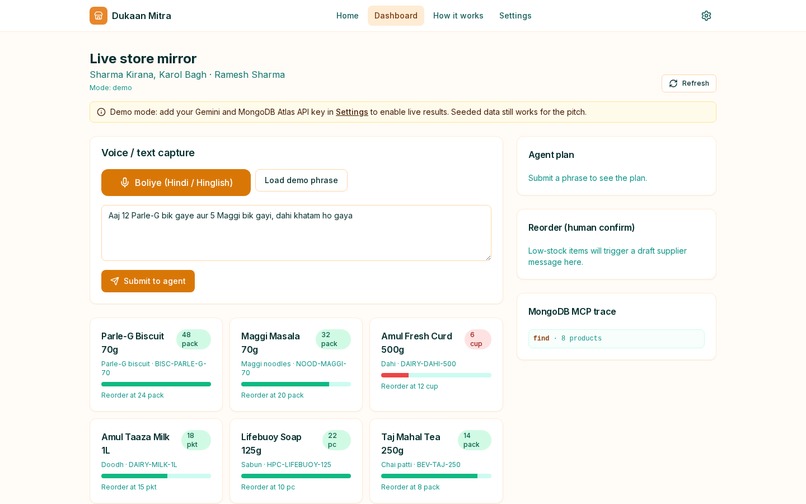Select Lifebuoy Soap 125g title
806x504 pixels.
271,444
